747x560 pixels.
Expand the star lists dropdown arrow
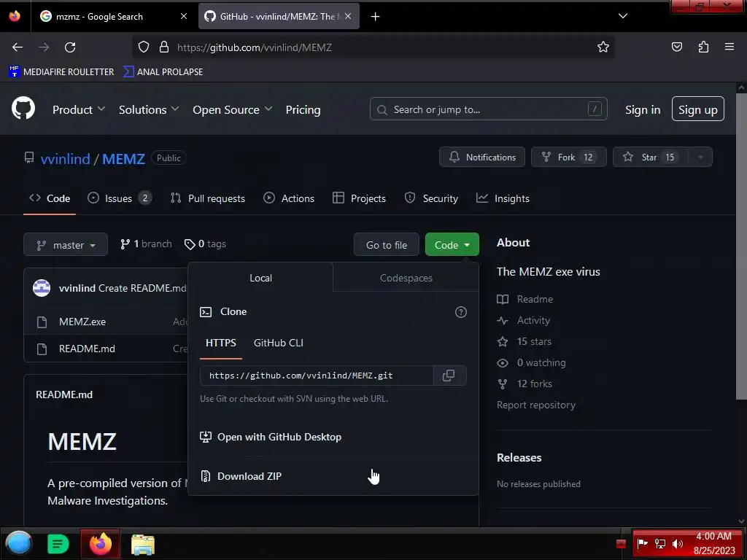coord(700,157)
